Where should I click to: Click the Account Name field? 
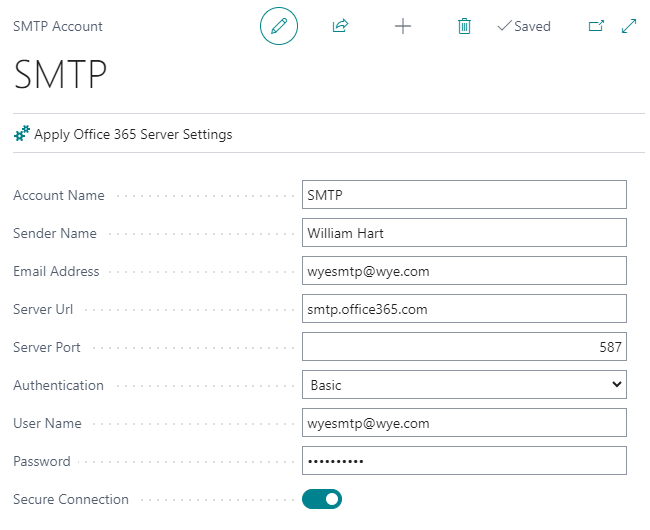[464, 195]
